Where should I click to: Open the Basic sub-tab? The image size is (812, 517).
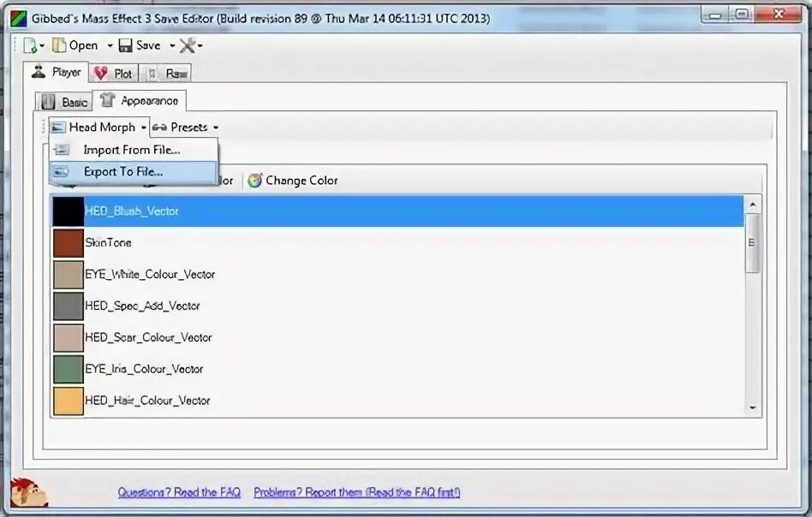coord(63,102)
